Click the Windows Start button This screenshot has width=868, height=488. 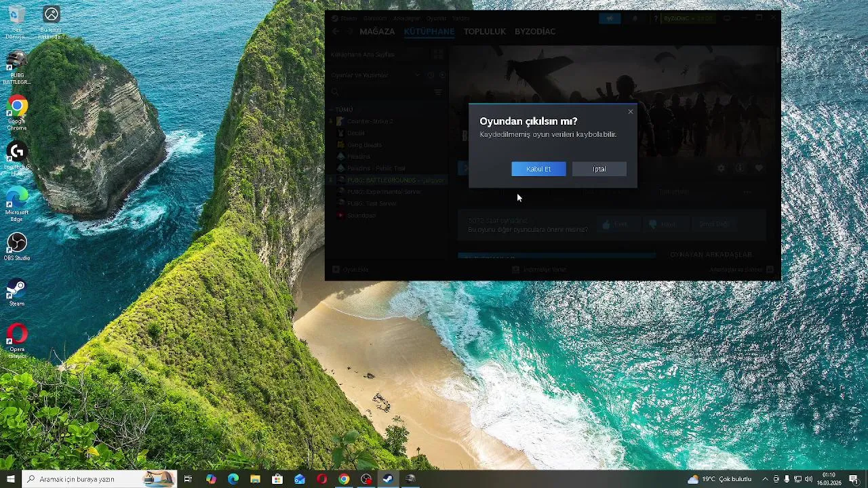[x=11, y=479]
